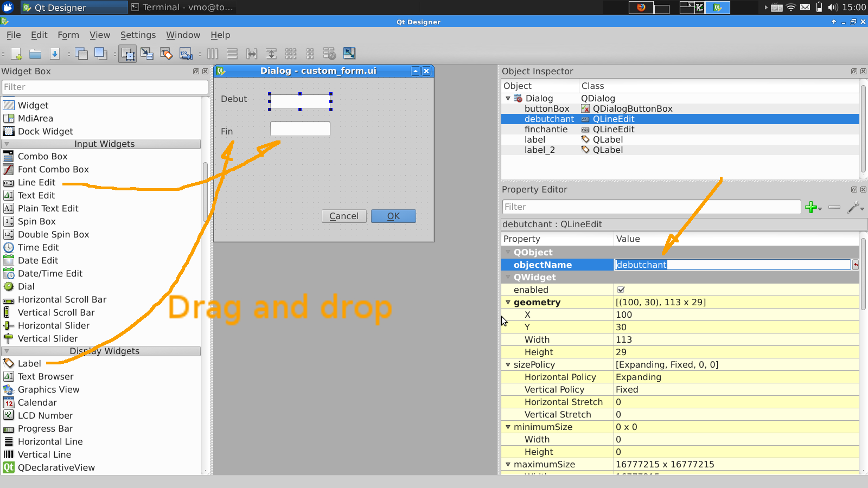The image size is (868, 488).
Task: Click Lay Out in Form Layout icon
Action: [x=310, y=54]
